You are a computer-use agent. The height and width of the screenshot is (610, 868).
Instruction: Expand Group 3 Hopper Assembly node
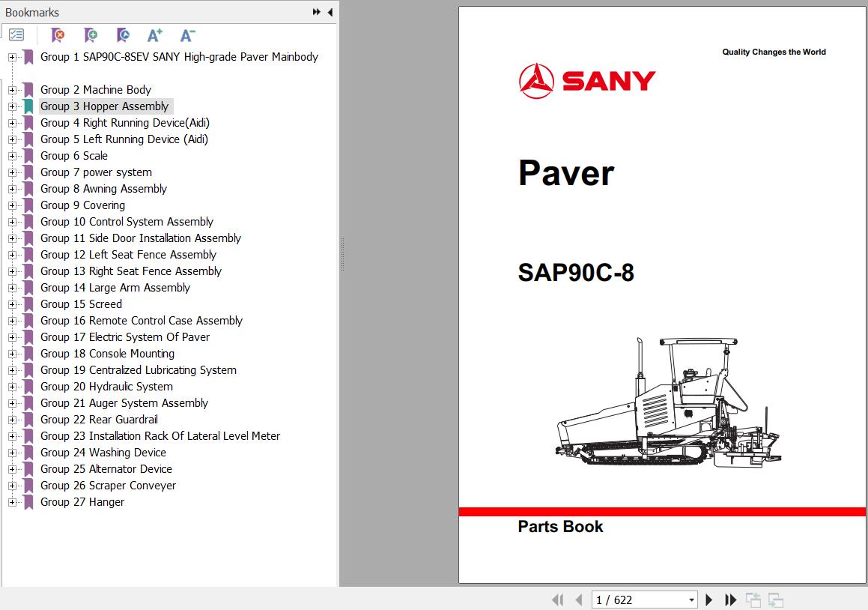click(x=12, y=106)
